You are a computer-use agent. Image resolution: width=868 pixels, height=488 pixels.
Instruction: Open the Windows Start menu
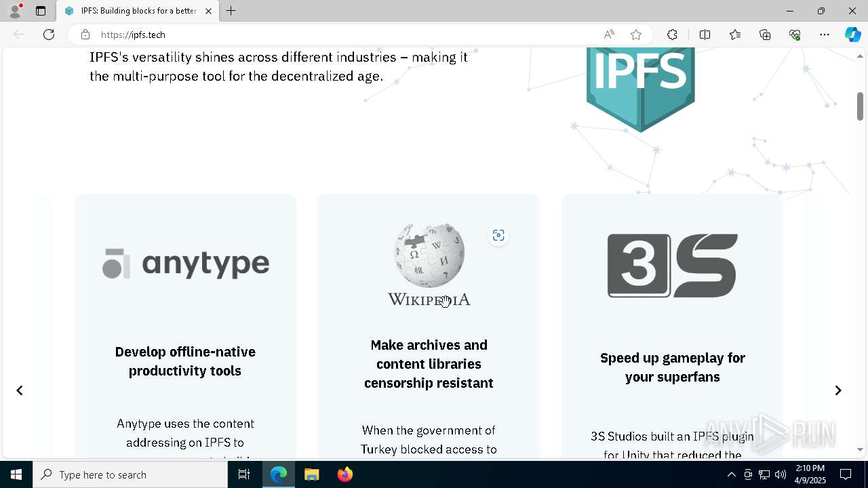tap(16, 474)
